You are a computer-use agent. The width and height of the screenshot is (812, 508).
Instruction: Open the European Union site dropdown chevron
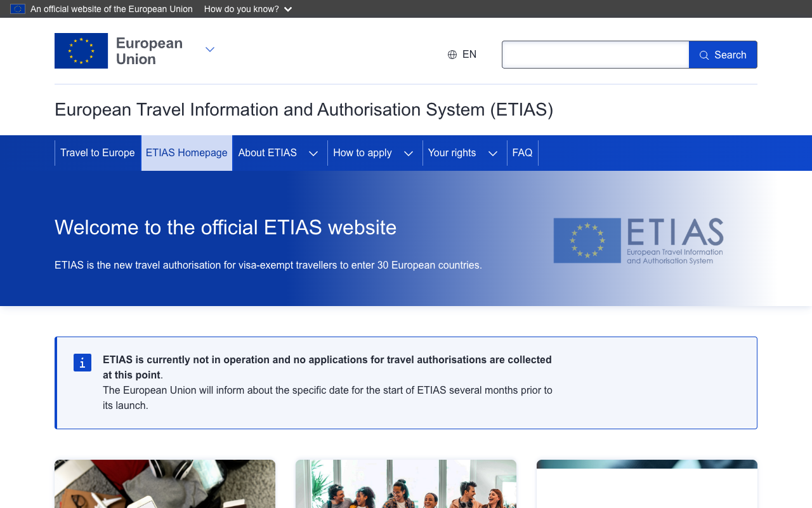click(x=210, y=50)
